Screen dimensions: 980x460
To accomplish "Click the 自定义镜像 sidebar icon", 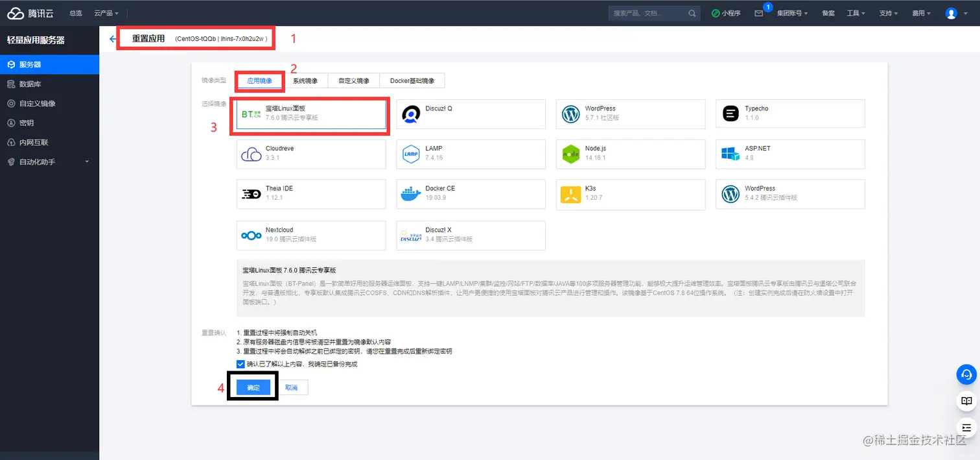I will pyautogui.click(x=11, y=103).
